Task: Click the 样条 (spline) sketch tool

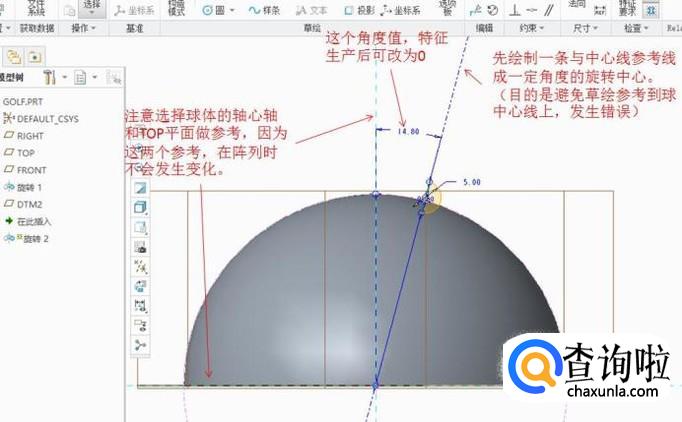Action: pos(264,10)
